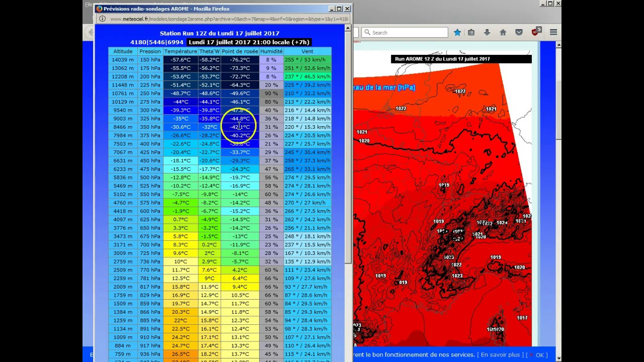The width and height of the screenshot is (644, 362).
Task: Click the '-13°C' dew point cell
Action: [x=240, y=236]
